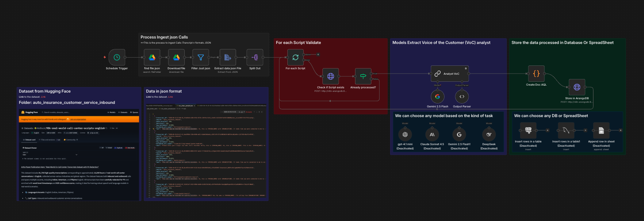Select the Schedule Trigger node

[117, 57]
